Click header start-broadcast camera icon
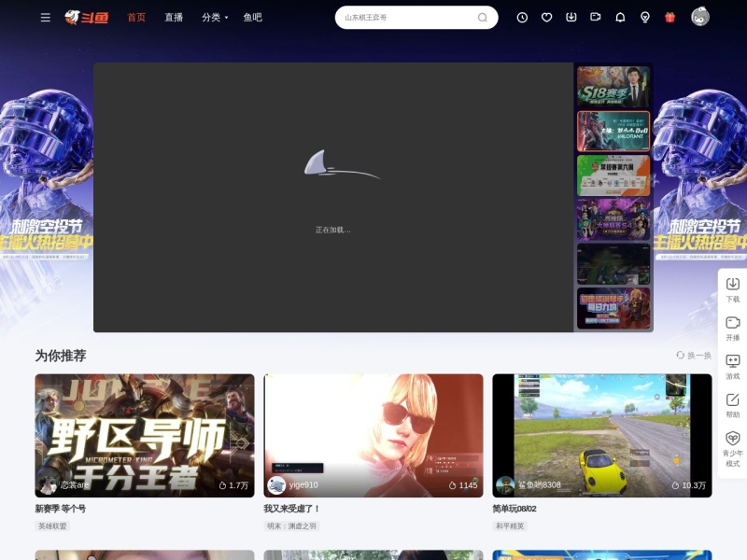Viewport: 747px width, 560px height. click(596, 18)
